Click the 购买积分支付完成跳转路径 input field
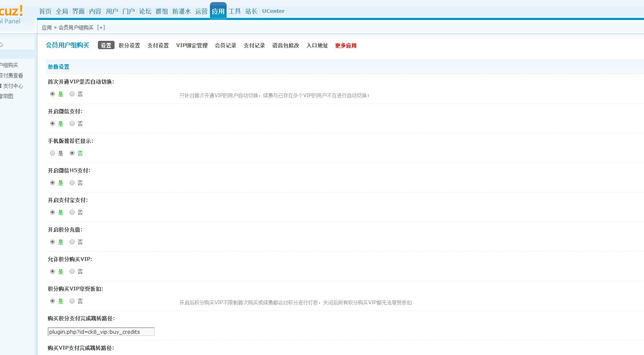Viewport: 644px width, 355px height. point(101,332)
